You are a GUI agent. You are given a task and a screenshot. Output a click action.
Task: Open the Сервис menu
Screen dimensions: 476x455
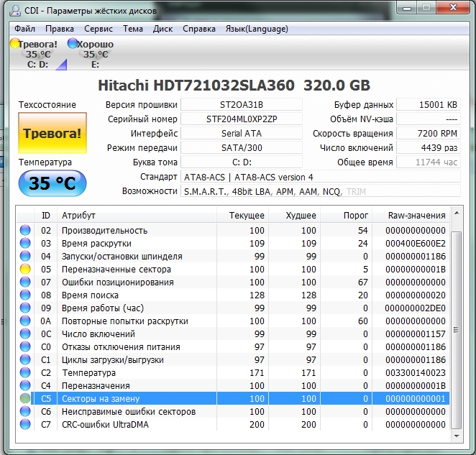pos(99,29)
